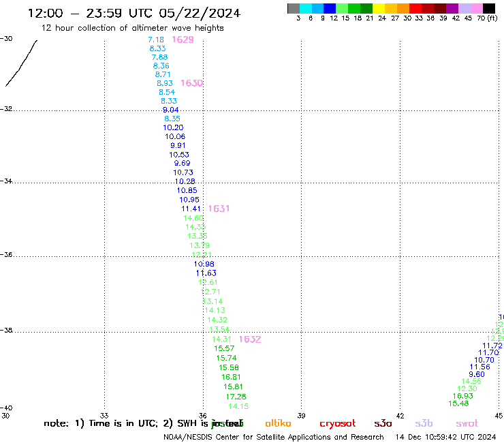
Task: Click the wave height value 8.54
Action: click(x=167, y=92)
